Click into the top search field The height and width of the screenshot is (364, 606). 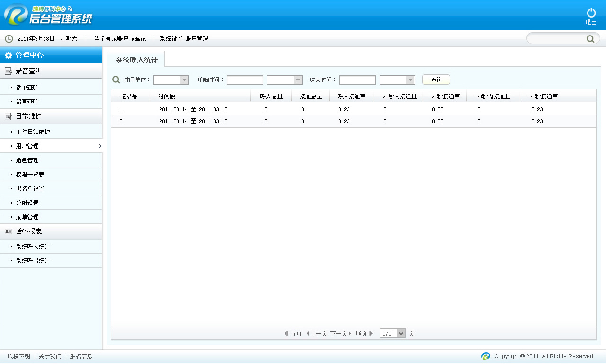557,39
